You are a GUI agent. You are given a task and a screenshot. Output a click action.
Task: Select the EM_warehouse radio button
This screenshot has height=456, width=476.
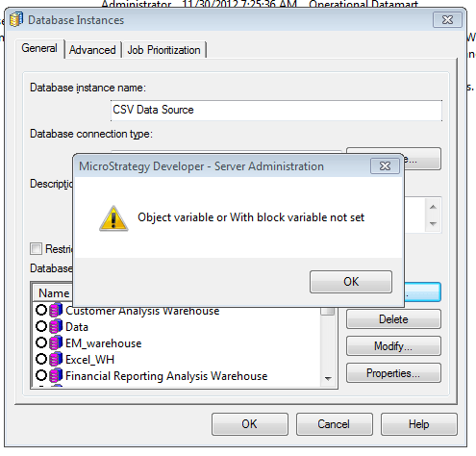(41, 342)
